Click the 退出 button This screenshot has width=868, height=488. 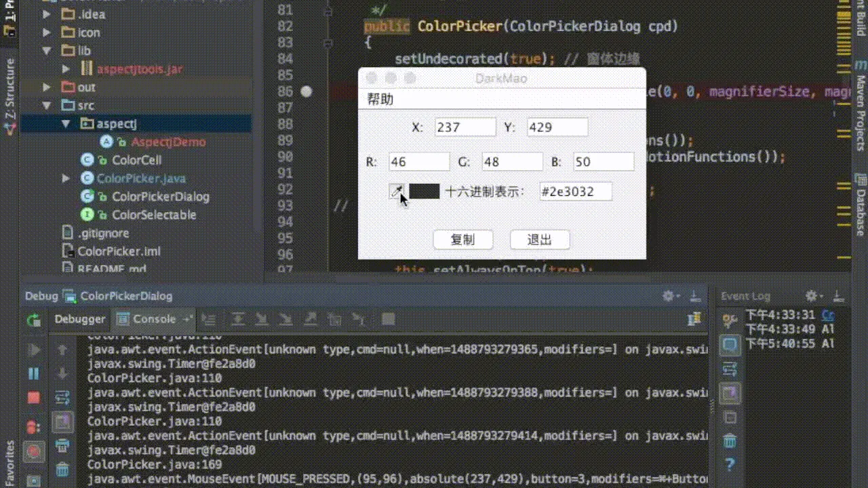coord(540,240)
